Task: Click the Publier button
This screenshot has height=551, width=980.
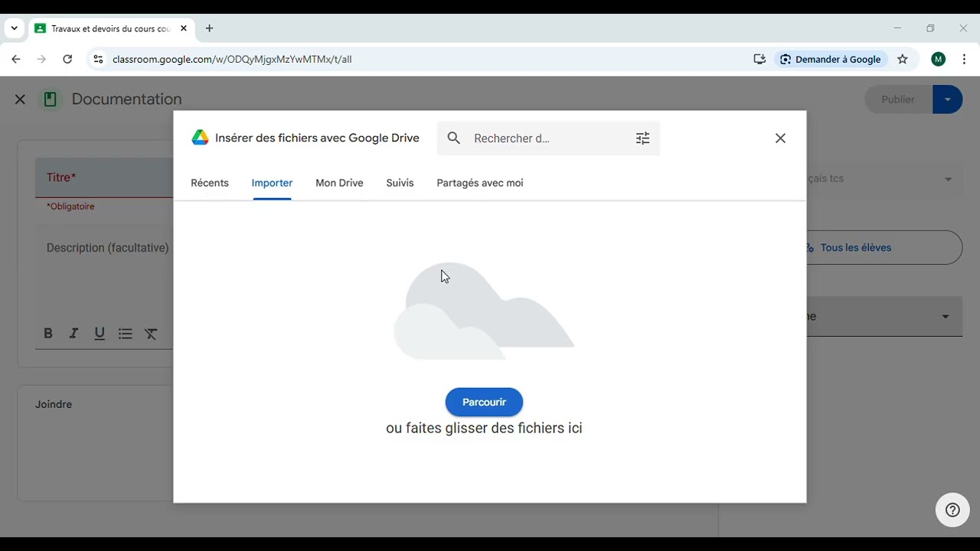Action: point(898,99)
